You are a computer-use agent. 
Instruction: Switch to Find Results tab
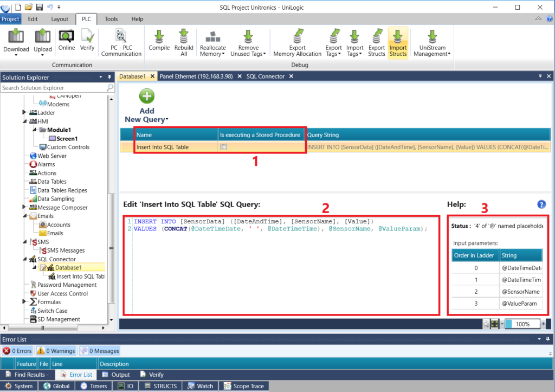pyautogui.click(x=27, y=374)
